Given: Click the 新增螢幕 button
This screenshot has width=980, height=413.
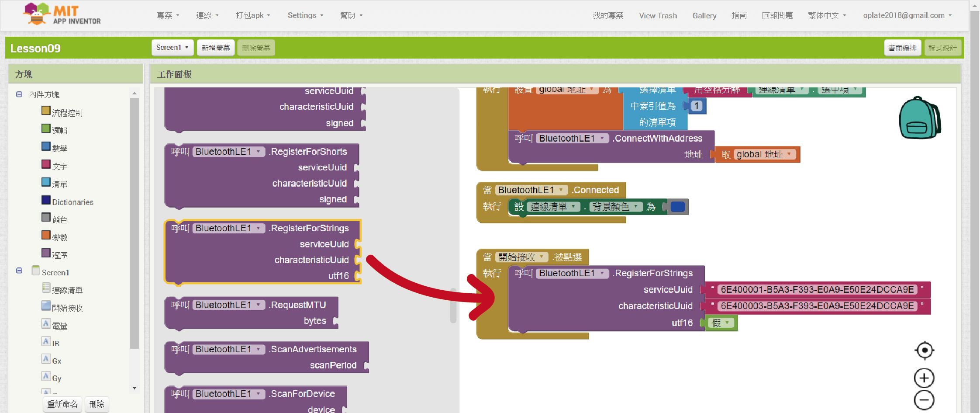Looking at the screenshot, I should (x=216, y=48).
